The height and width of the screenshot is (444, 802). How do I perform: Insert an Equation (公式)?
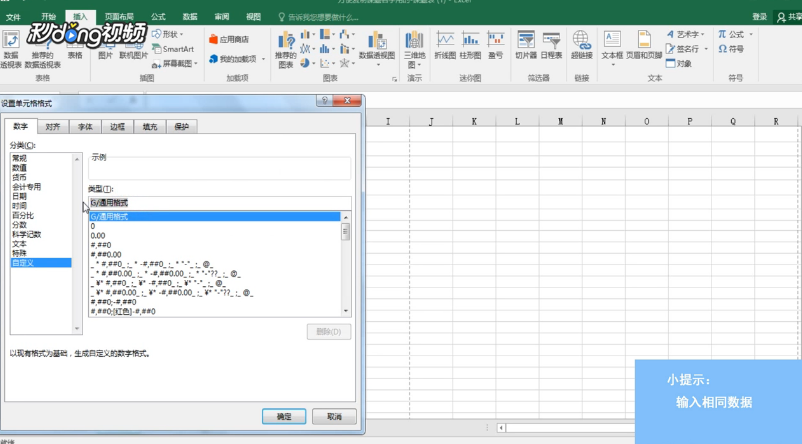(x=731, y=34)
